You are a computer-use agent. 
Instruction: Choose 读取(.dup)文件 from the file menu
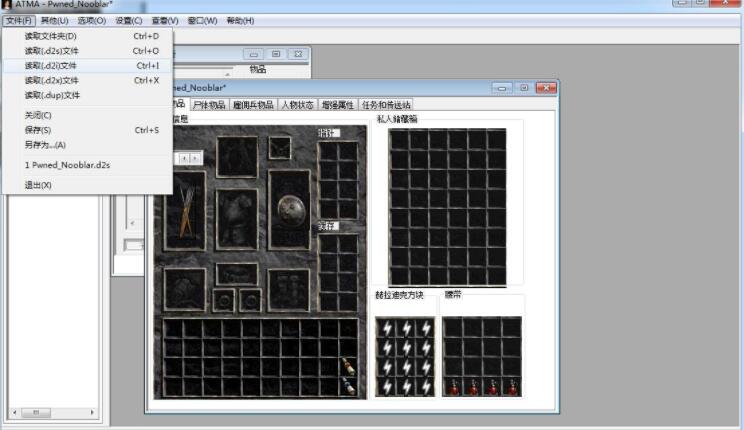pyautogui.click(x=87, y=95)
